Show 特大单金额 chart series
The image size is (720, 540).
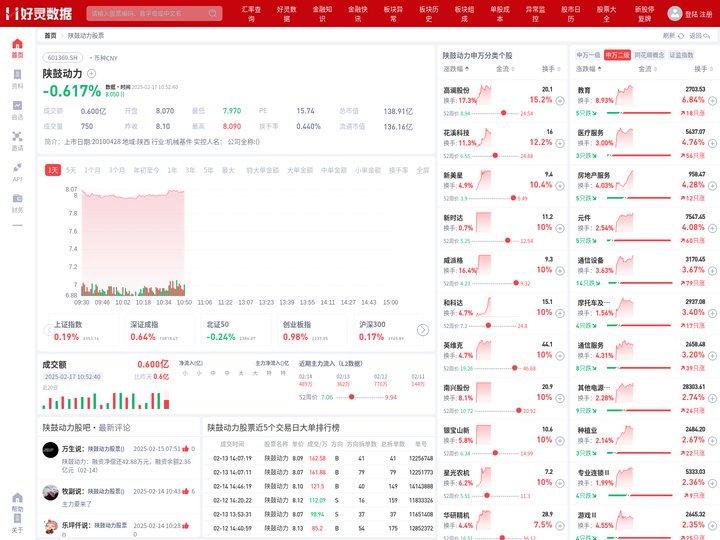[x=262, y=170]
